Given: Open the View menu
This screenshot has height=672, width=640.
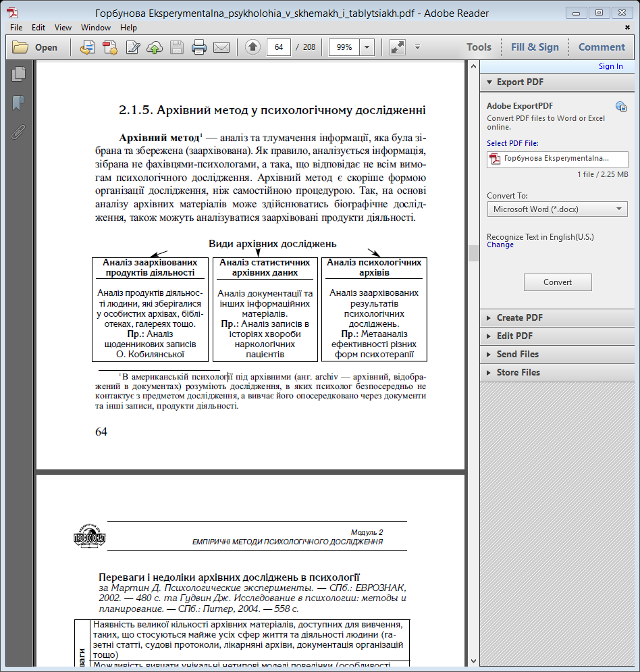Looking at the screenshot, I should click(63, 28).
